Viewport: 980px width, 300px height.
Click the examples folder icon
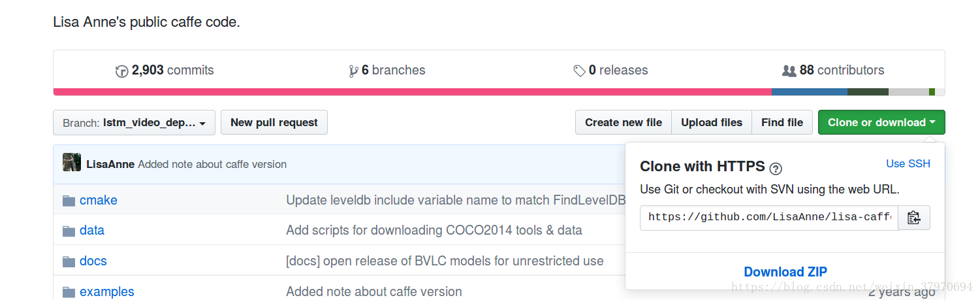coord(69,292)
